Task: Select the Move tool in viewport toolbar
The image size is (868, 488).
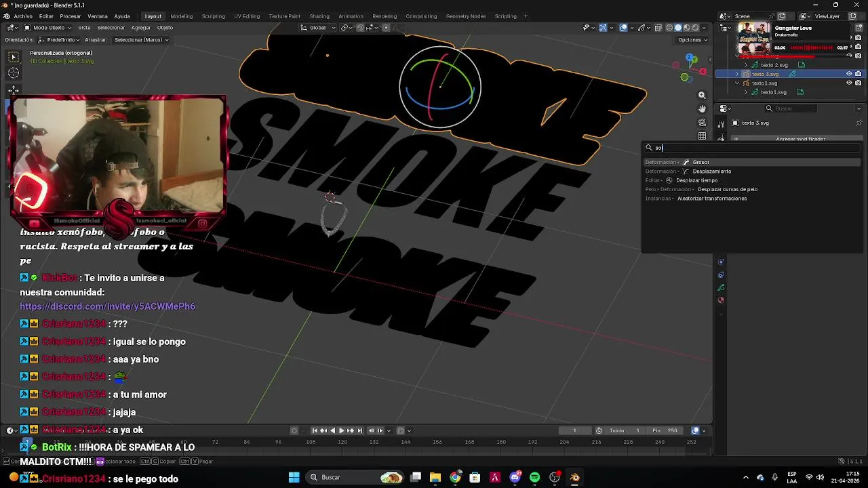Action: pos(14,89)
